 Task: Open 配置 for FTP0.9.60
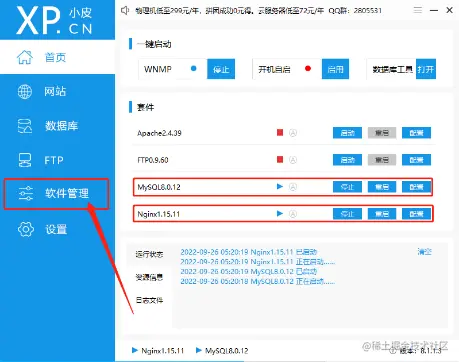coord(416,160)
